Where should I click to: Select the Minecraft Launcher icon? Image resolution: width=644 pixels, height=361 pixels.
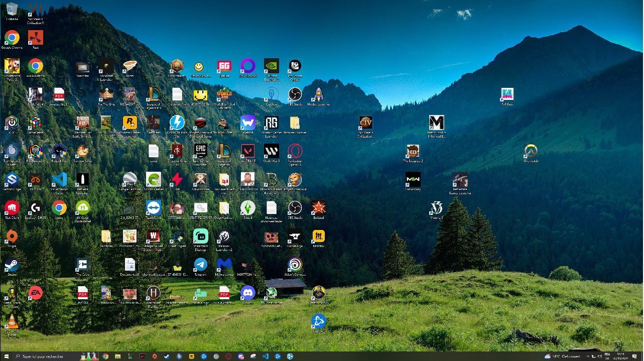tap(106, 66)
